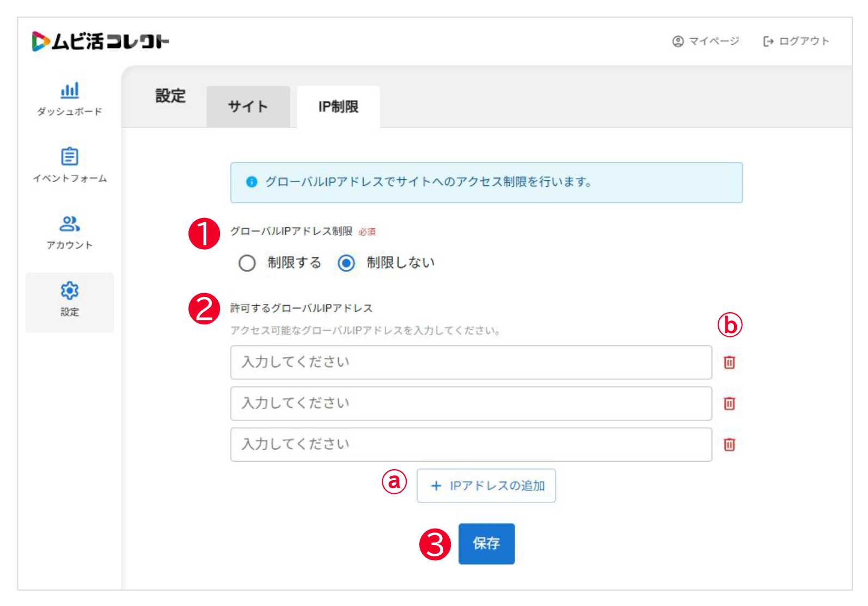Click the アクセス可能なグローバルIPアドレス hint text

pos(365,331)
